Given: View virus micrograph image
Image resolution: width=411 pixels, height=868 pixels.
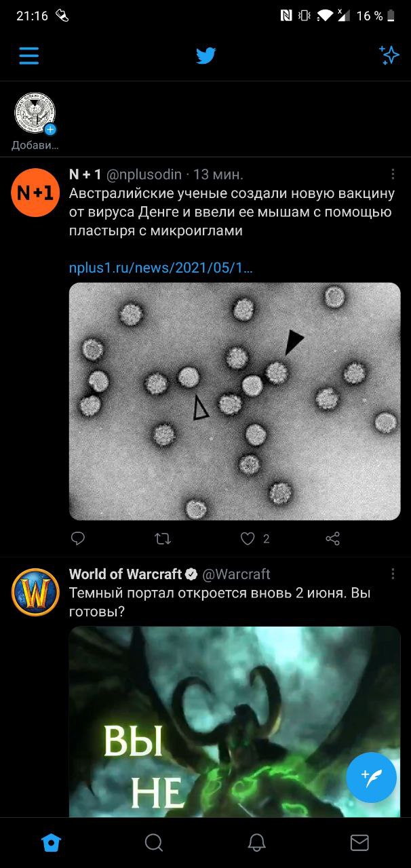Looking at the screenshot, I should [x=235, y=401].
